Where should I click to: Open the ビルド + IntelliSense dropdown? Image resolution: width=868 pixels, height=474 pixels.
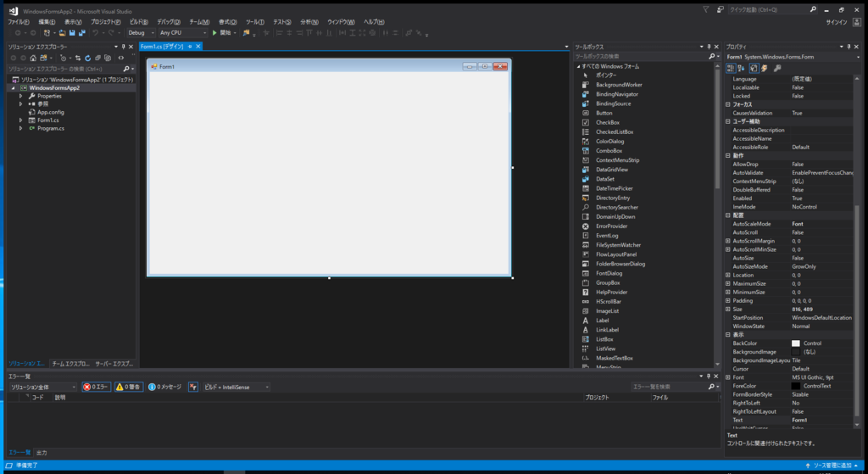tap(236, 387)
